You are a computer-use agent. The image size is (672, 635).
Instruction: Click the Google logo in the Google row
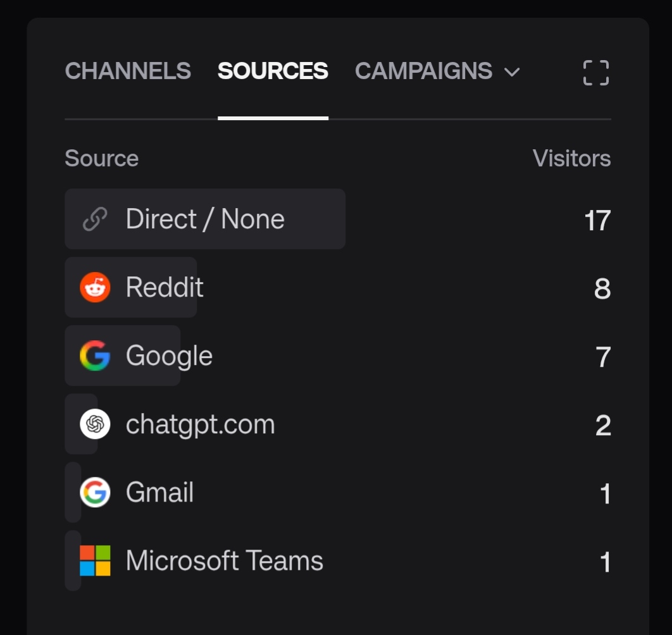pyautogui.click(x=95, y=355)
